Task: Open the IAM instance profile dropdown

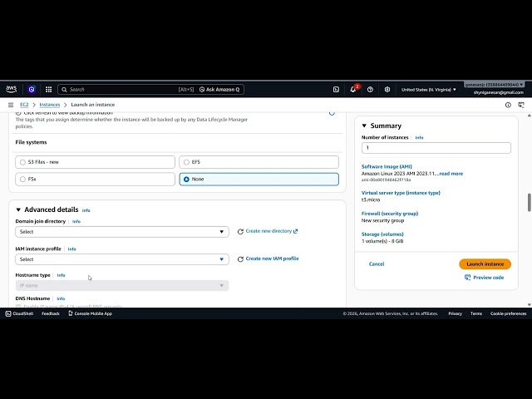Action: 122,259
